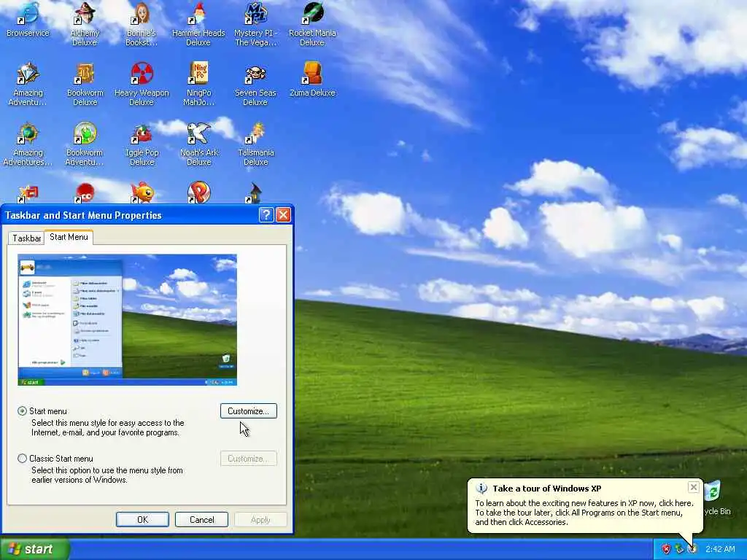747x560 pixels.
Task: Click the dialog's question mark help button
Action: [x=266, y=215]
